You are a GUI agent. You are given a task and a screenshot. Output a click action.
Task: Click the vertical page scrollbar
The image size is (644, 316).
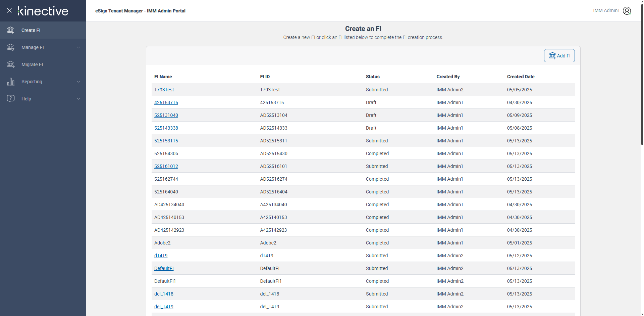pos(642,74)
